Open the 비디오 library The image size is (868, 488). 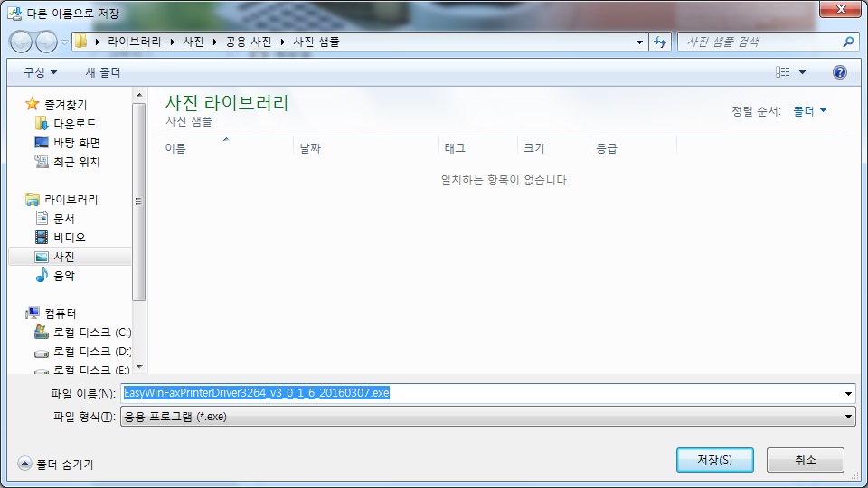point(70,238)
